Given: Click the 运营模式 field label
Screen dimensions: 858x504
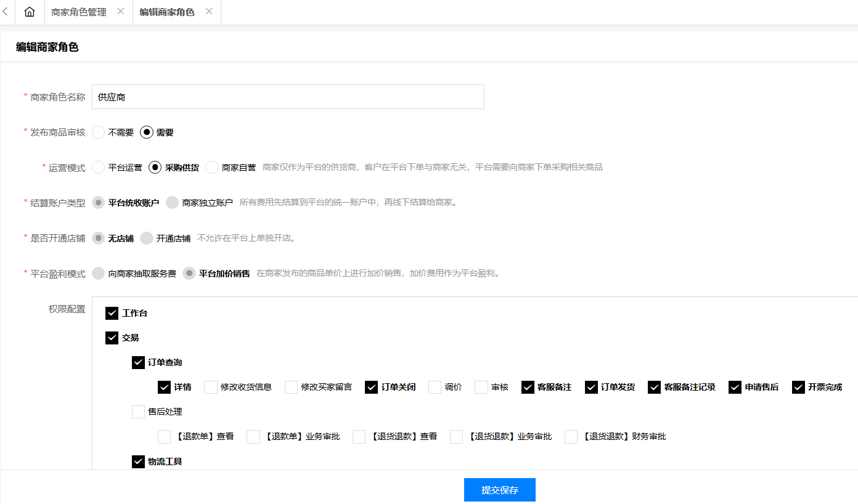Looking at the screenshot, I should (x=67, y=168).
